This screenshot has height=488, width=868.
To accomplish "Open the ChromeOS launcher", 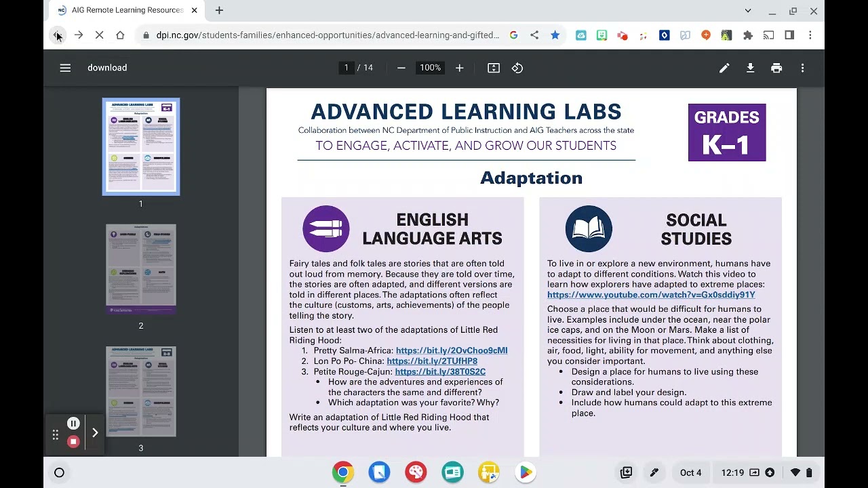I will point(59,472).
